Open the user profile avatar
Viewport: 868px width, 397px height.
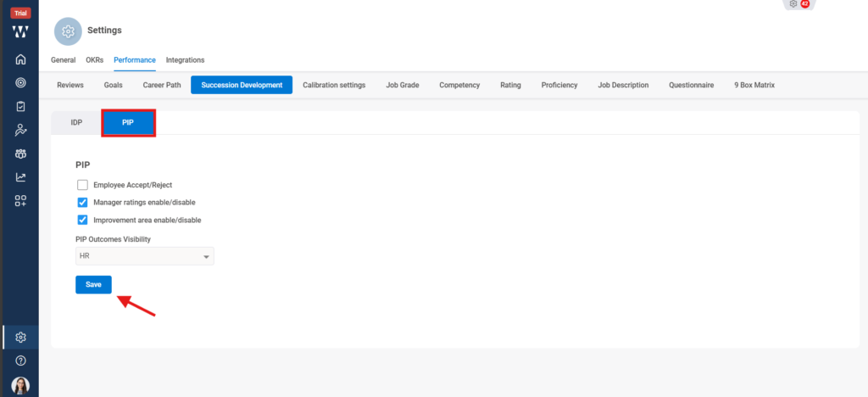click(x=20, y=385)
